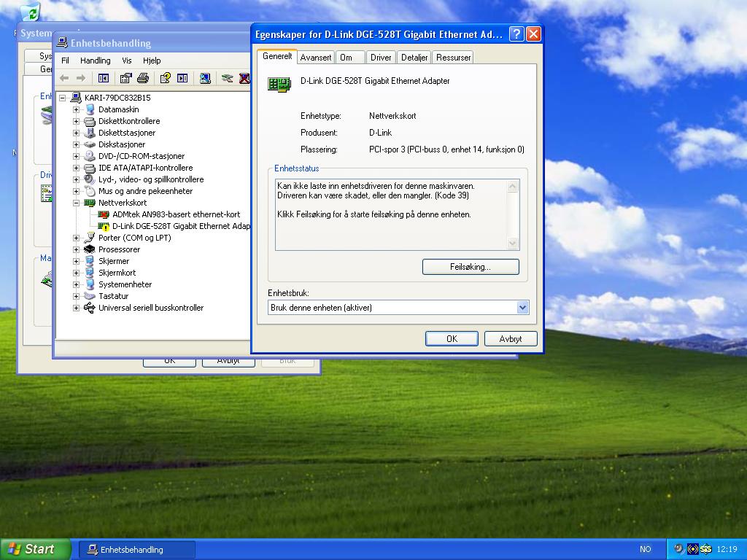Click the volume icon in system tray
This screenshot has width=747, height=560.
pos(679,548)
